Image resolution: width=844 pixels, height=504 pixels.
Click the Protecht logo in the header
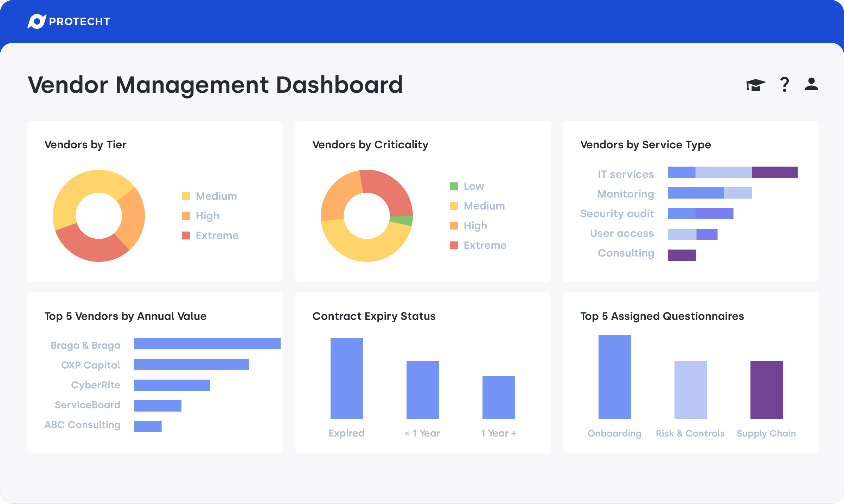coord(69,21)
